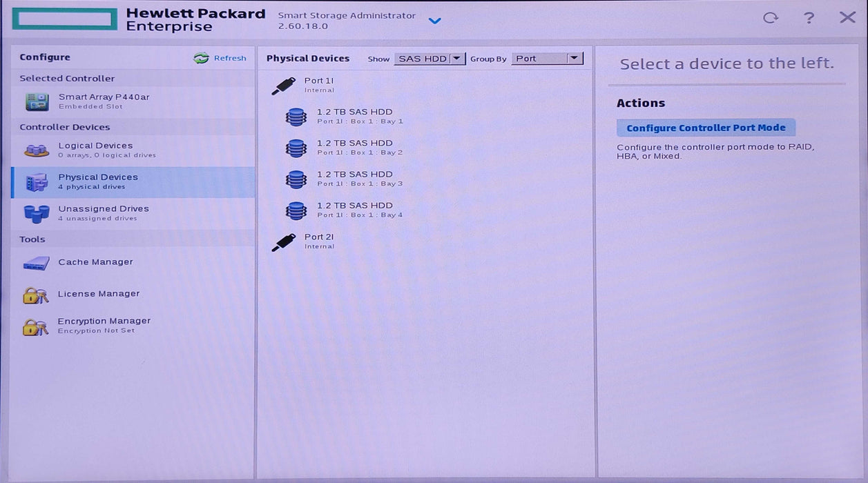Click the help question mark icon
This screenshot has width=868, height=483.
pyautogui.click(x=809, y=18)
